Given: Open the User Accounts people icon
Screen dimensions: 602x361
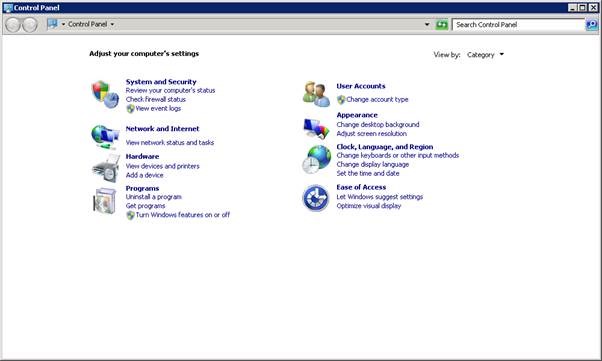Looking at the screenshot, I should pyautogui.click(x=316, y=94).
